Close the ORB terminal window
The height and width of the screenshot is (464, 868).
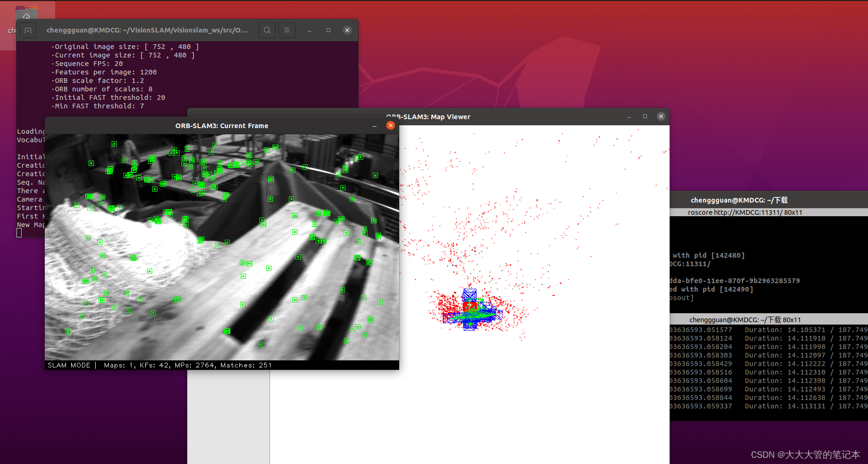click(x=347, y=30)
